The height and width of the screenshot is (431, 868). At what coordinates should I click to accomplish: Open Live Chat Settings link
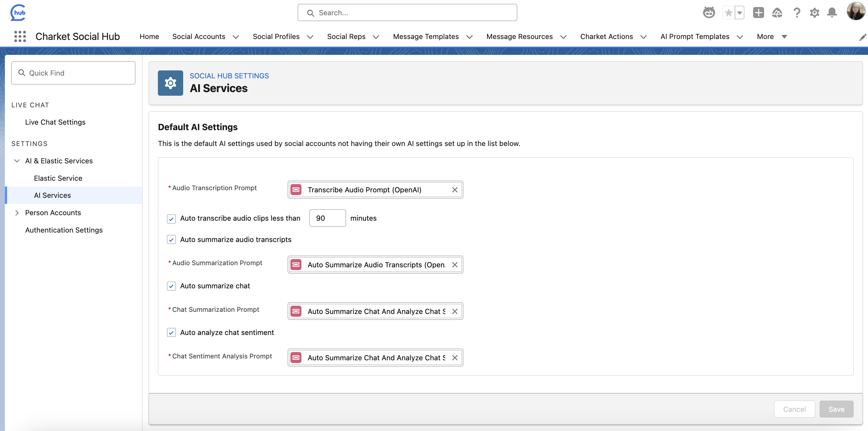(55, 122)
